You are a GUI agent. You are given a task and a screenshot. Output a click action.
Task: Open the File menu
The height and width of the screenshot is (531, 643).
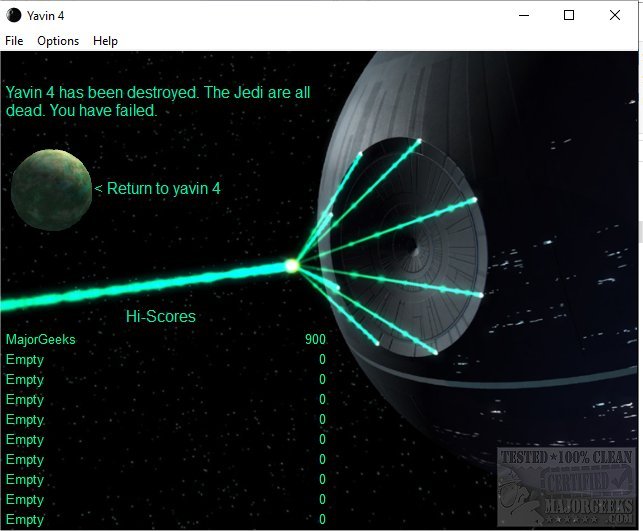(14, 41)
